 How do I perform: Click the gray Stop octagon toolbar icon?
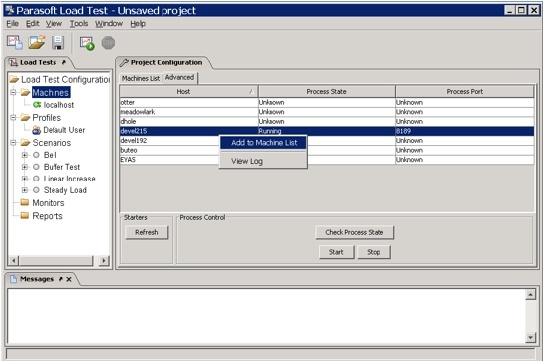[x=108, y=43]
